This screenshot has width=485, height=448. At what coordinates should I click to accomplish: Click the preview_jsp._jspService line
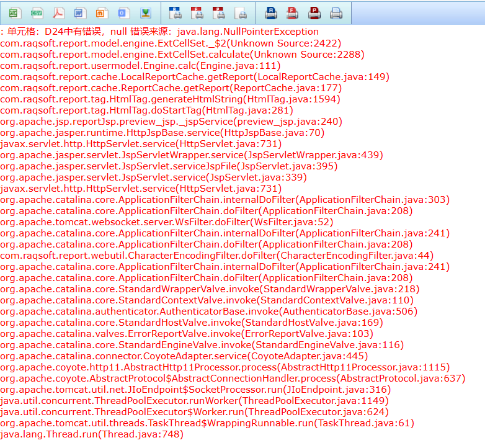pyautogui.click(x=171, y=121)
